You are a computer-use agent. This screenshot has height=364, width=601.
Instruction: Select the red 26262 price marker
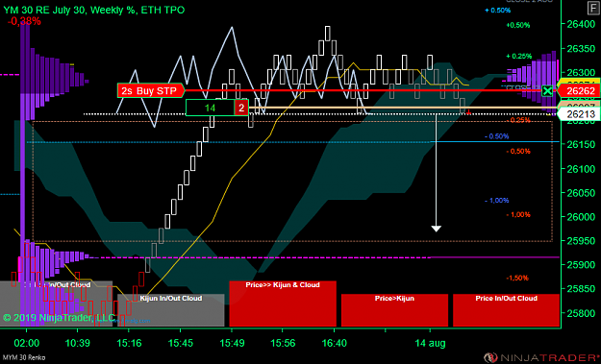tap(578, 91)
